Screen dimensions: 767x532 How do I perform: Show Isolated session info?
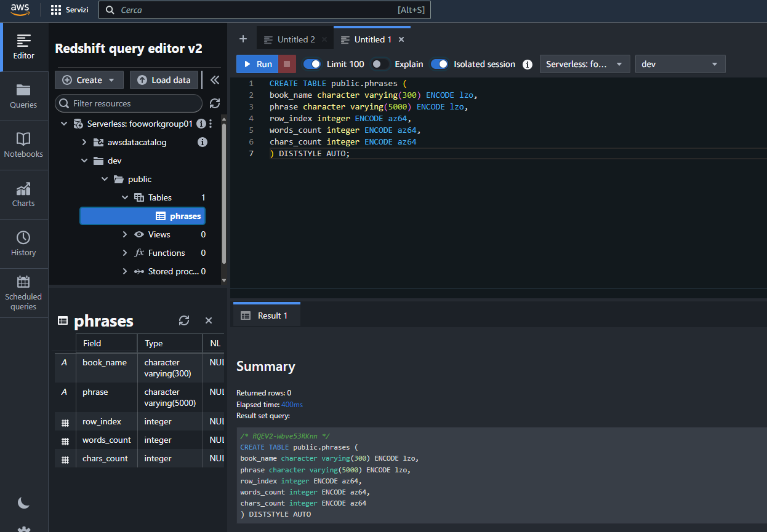coord(527,64)
